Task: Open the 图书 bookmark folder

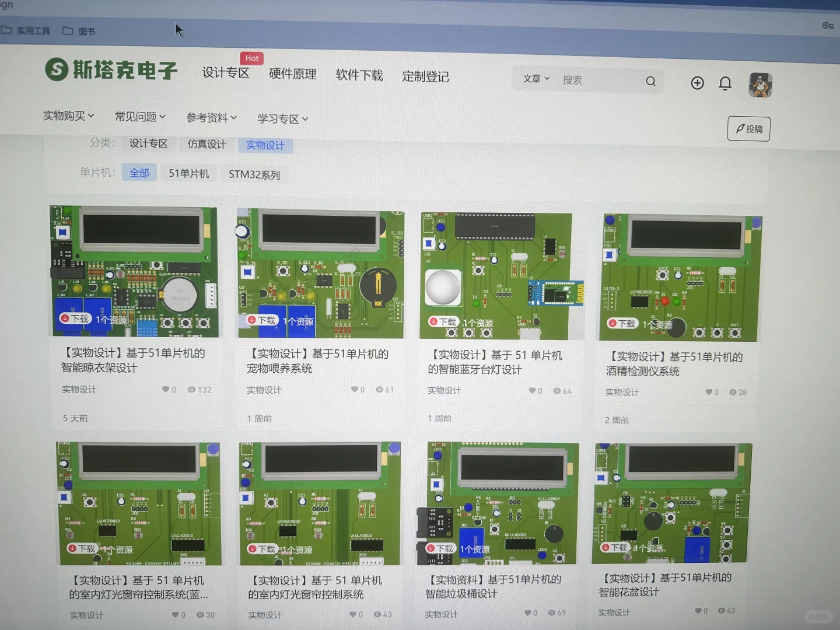Action: pos(79,31)
